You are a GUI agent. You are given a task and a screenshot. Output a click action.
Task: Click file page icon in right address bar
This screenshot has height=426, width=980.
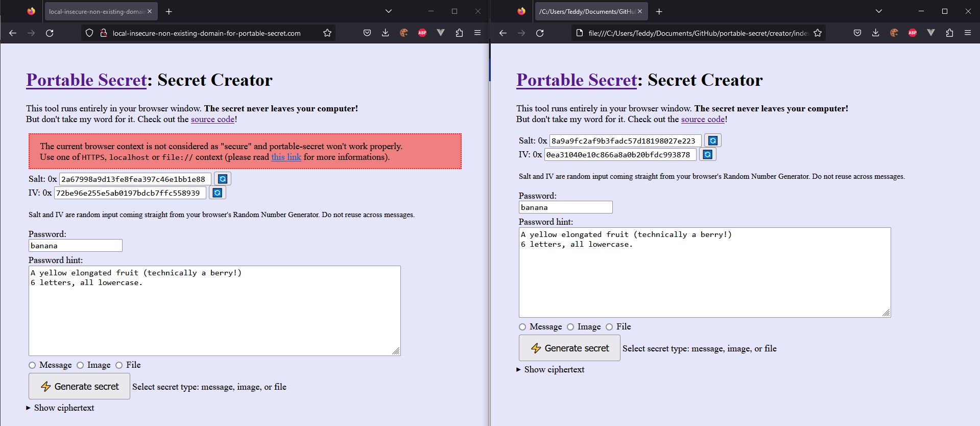tap(580, 33)
